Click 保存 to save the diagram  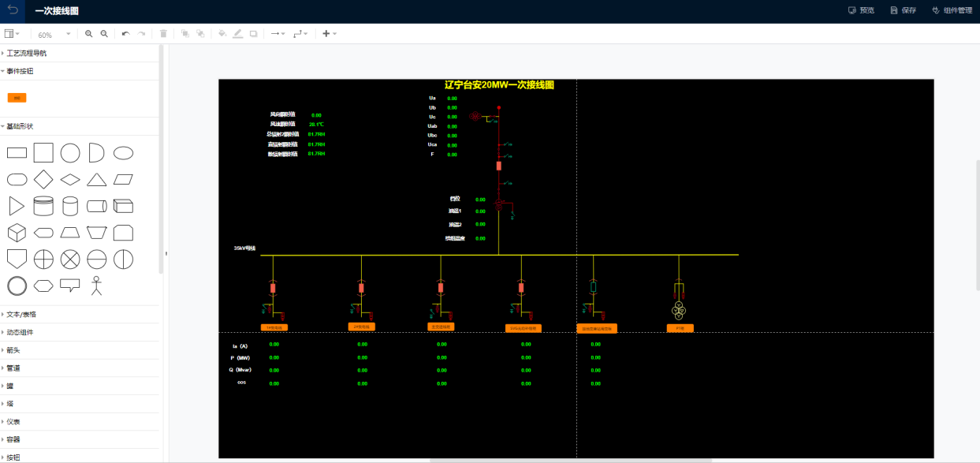903,11
